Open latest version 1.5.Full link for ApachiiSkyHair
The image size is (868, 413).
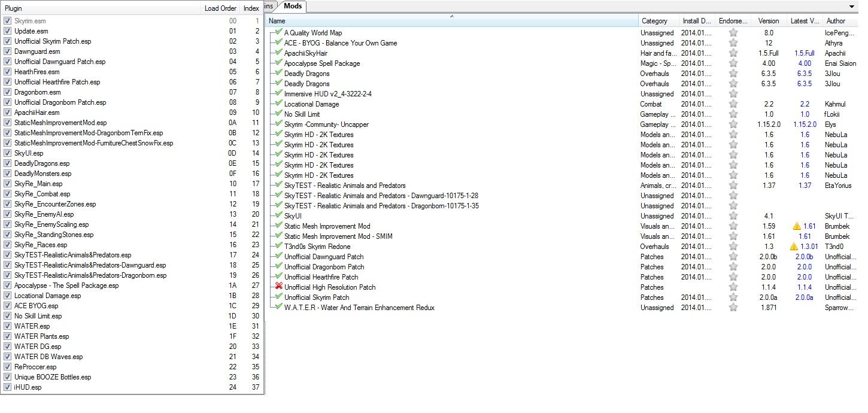pyautogui.click(x=805, y=53)
